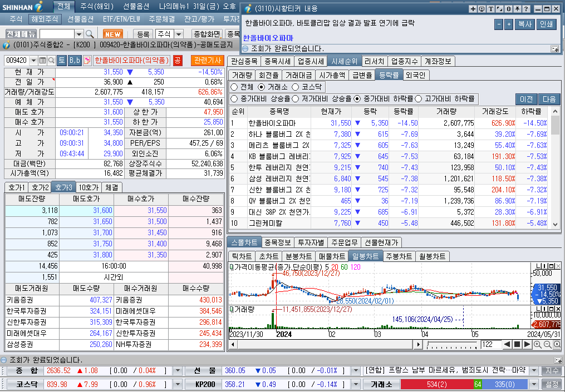The image size is (565, 392).
Task: Open the pink memo note icon
Action: coord(87,61)
